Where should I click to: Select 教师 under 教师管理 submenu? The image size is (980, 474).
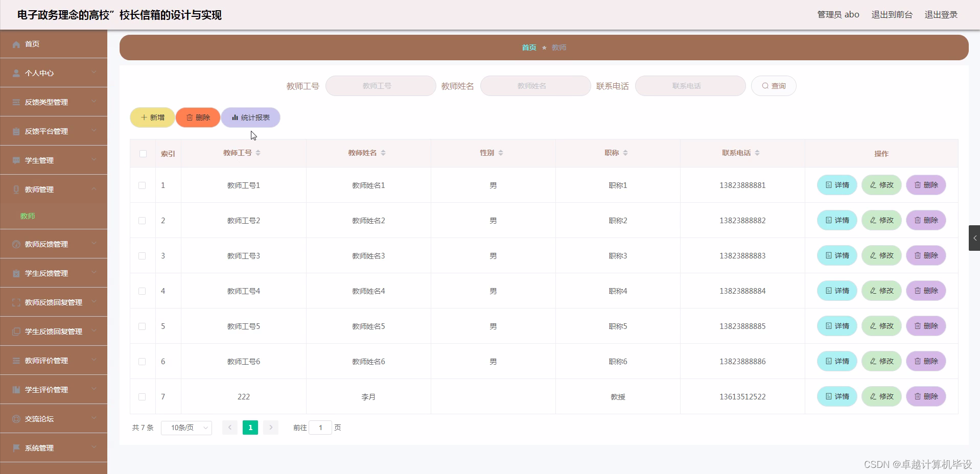pos(28,216)
